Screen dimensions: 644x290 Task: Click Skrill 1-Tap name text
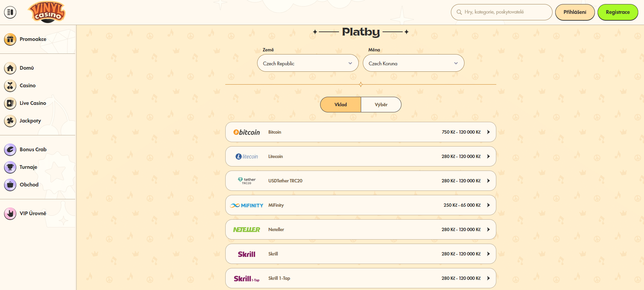279,278
